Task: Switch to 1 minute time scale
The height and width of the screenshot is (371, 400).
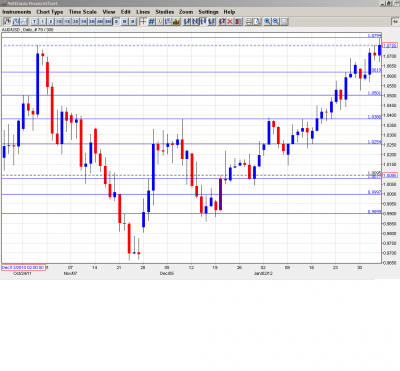Action: pos(43,22)
